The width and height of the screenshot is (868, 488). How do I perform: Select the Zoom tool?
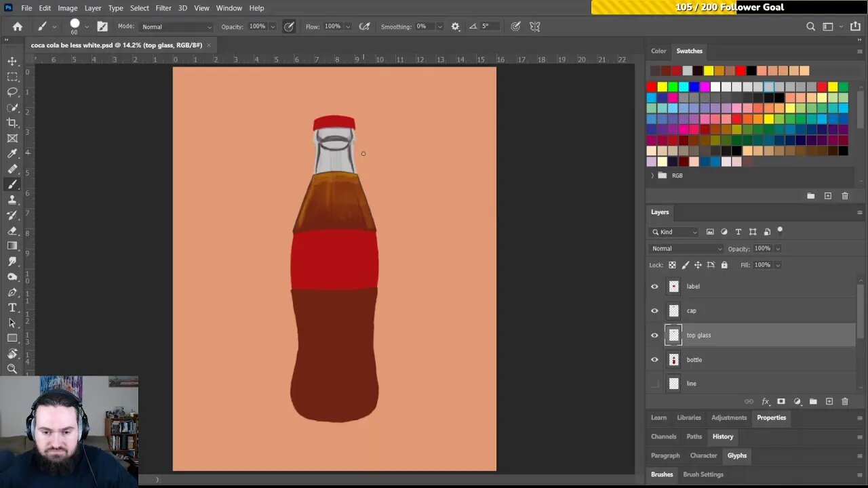[x=12, y=369]
